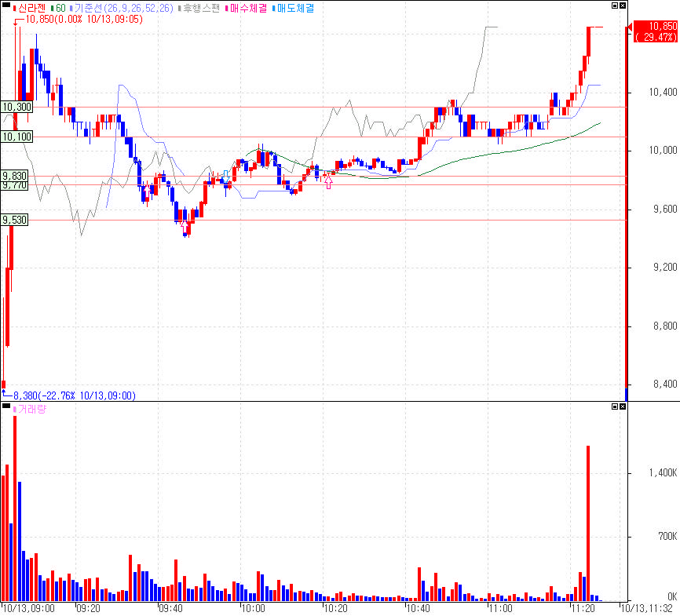Image resolution: width=680 pixels, height=616 pixels.
Task: Click the blue sell arrow marker on chart
Action: 226,177
